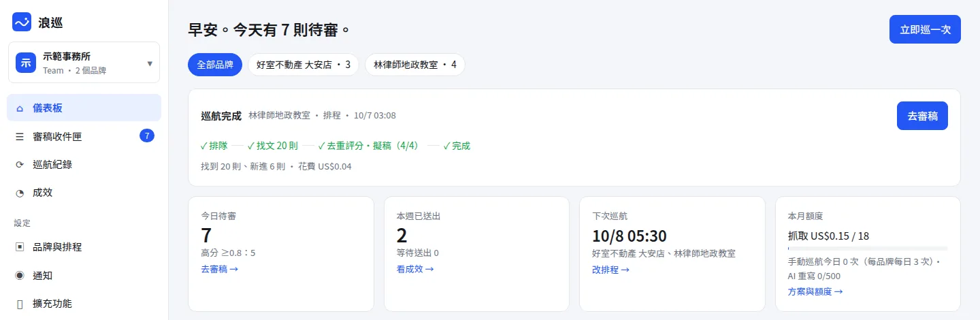Open the 儀表板 menu item
The image size is (980, 320).
click(84, 108)
